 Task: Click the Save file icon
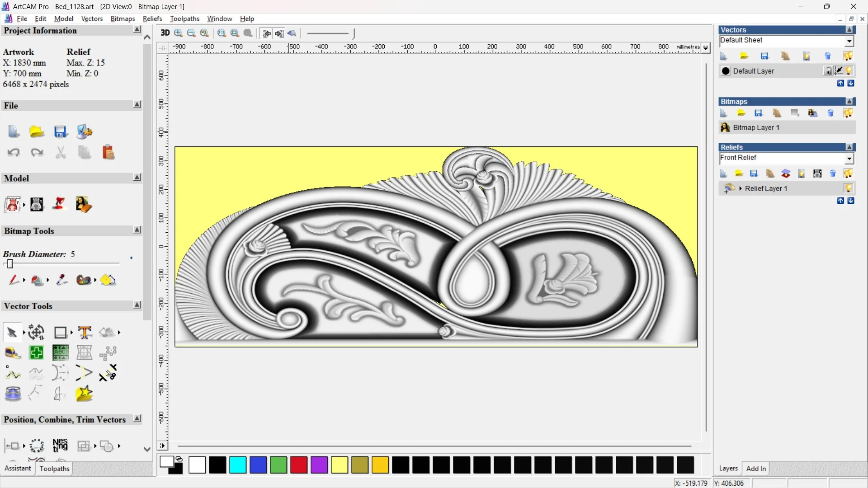(61, 132)
